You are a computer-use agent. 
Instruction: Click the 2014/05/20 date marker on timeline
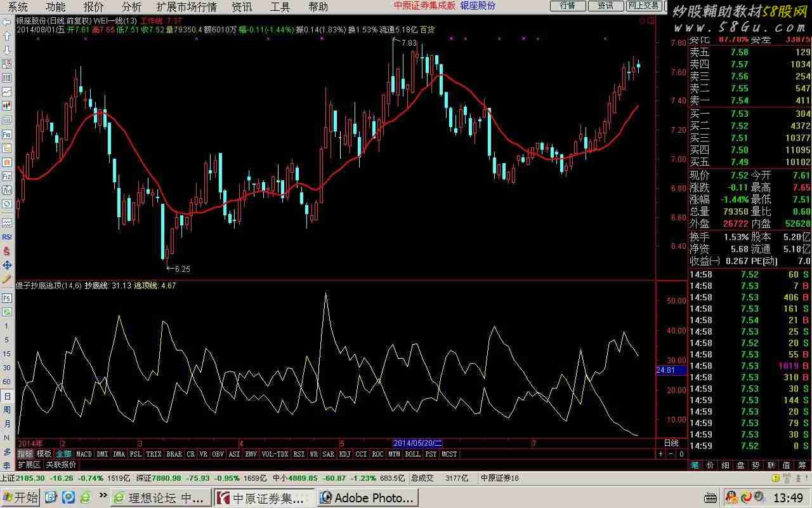(x=417, y=443)
